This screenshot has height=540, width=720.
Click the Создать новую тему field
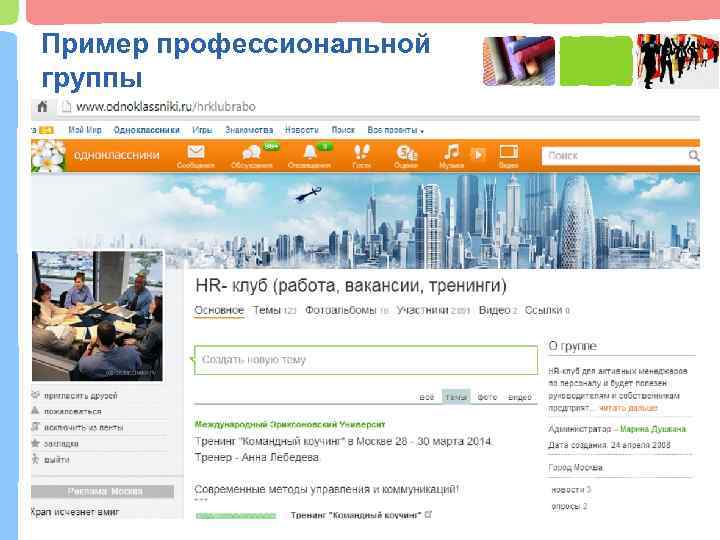pyautogui.click(x=366, y=360)
